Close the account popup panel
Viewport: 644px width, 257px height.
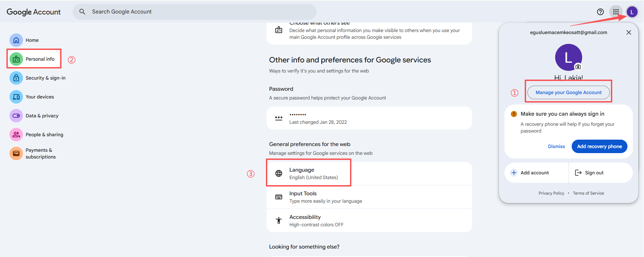click(629, 32)
